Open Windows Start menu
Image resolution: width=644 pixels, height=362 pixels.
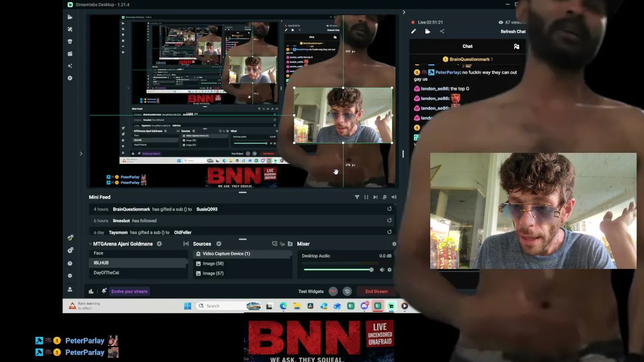[188, 306]
